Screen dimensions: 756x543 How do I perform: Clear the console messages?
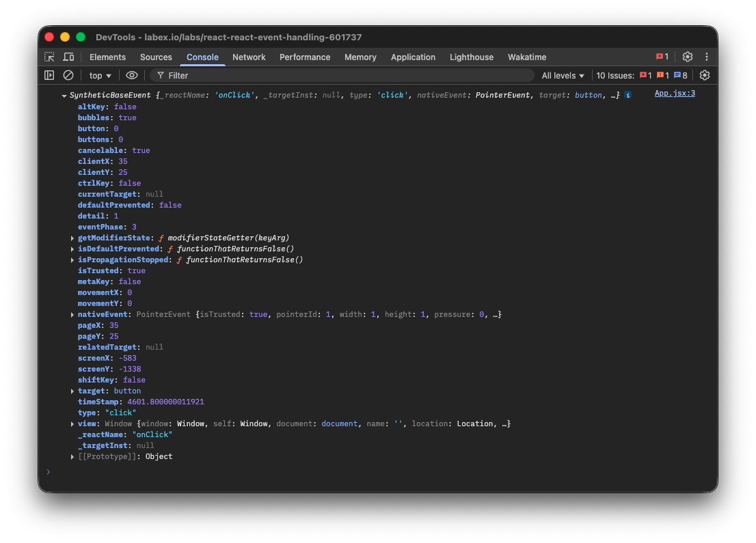(68, 75)
